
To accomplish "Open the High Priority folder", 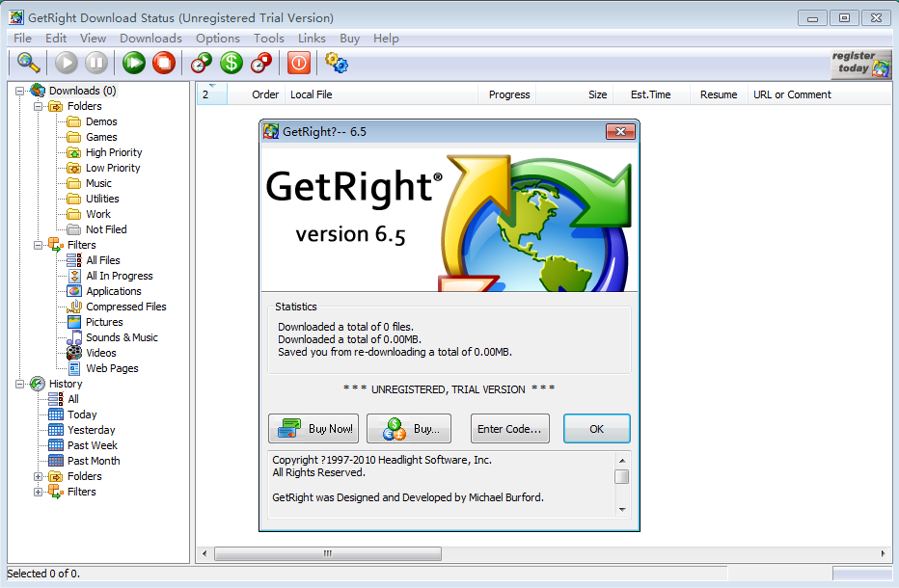I will tap(114, 152).
